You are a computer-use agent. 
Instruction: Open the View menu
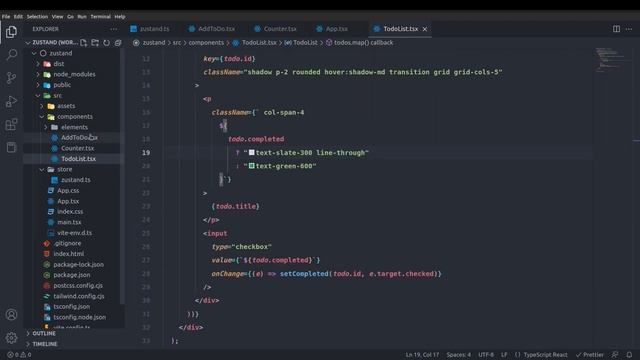[58, 17]
